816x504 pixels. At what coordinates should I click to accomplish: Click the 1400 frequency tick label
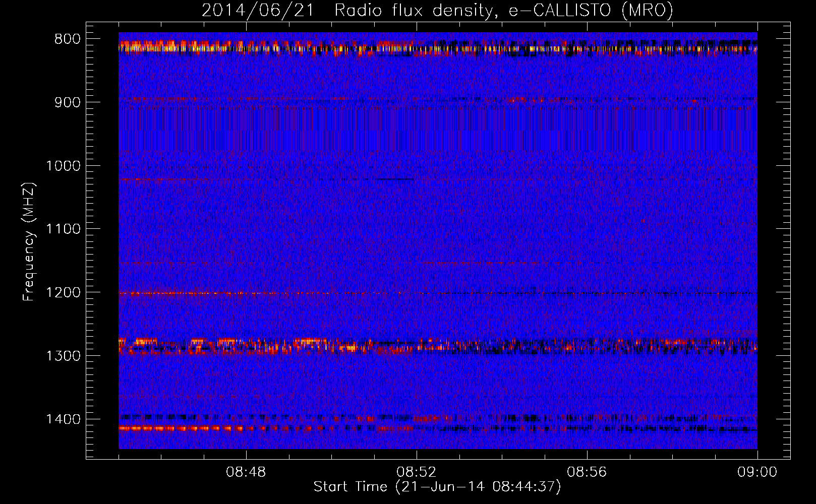coord(63,419)
